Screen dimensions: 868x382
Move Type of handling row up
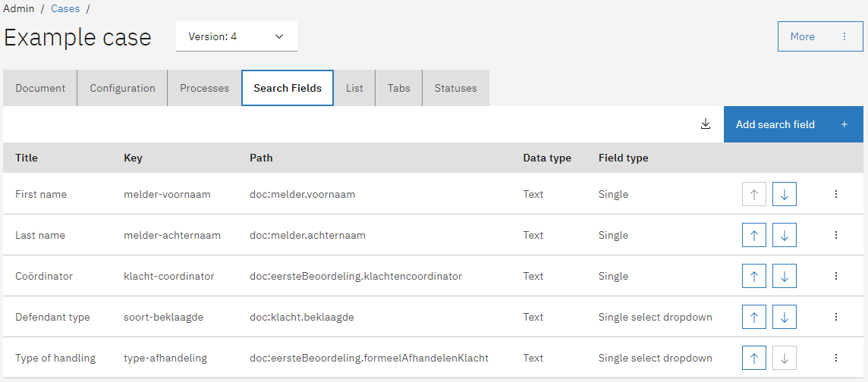753,358
